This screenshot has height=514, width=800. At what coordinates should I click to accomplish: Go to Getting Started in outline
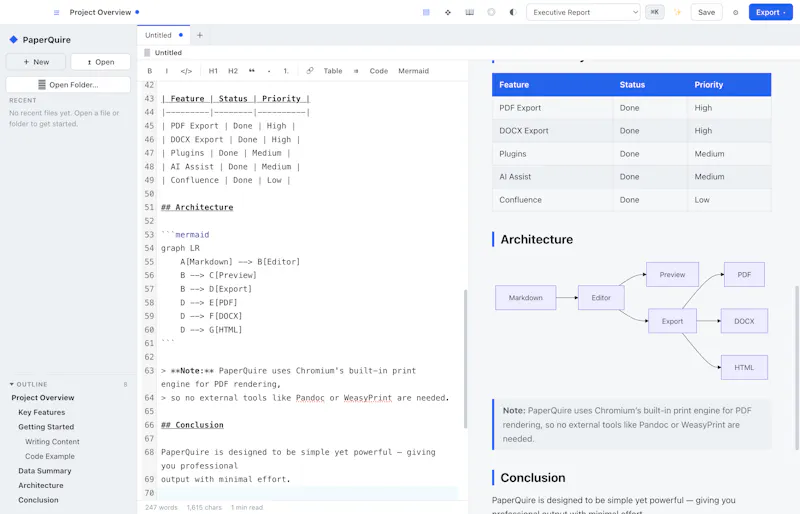[x=46, y=427]
